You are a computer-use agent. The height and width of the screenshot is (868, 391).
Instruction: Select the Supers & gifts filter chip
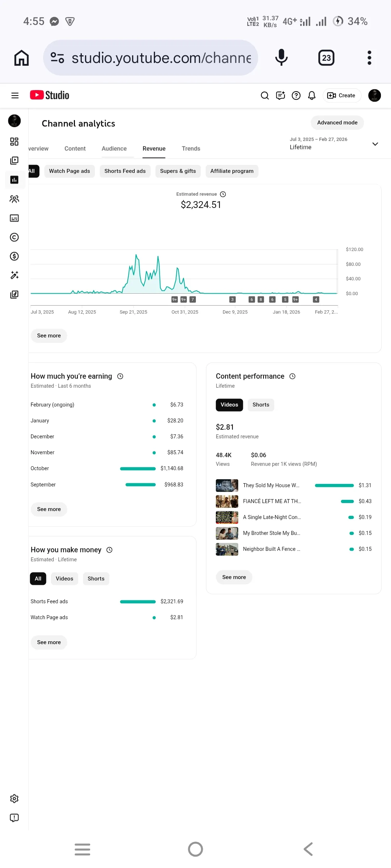point(178,171)
